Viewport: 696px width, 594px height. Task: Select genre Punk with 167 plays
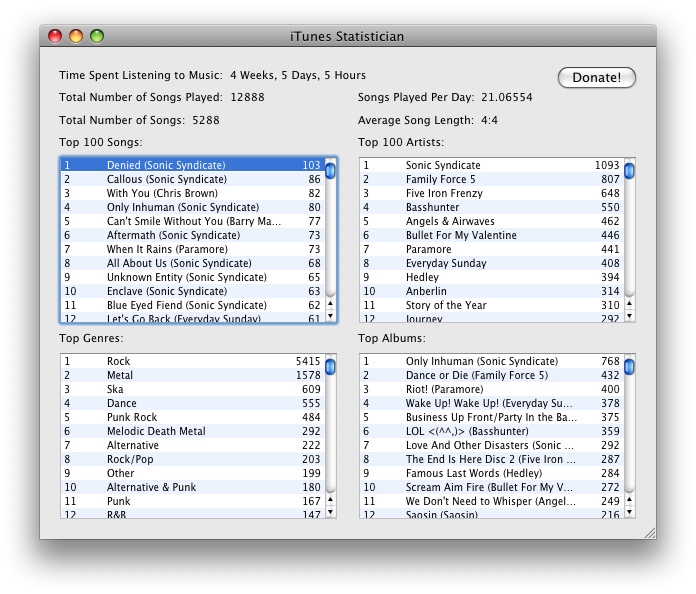click(193, 501)
